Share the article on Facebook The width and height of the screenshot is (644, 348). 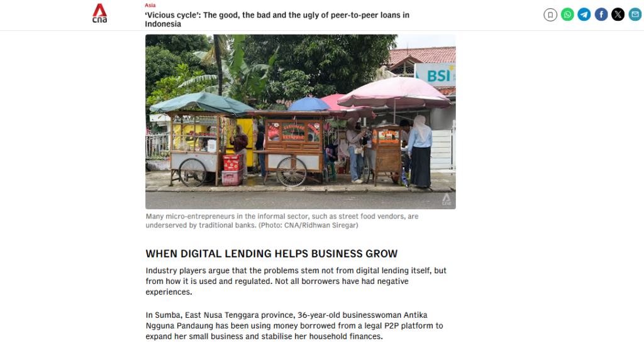(x=601, y=15)
